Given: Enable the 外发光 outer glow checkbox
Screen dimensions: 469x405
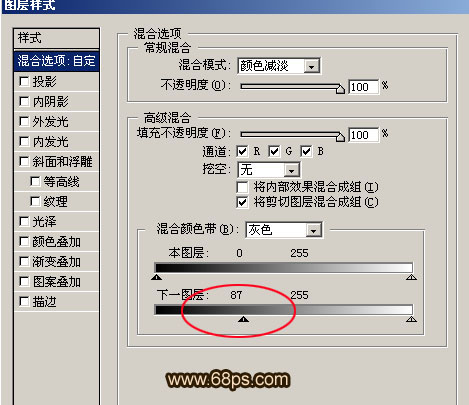Looking at the screenshot, I should click(24, 121).
